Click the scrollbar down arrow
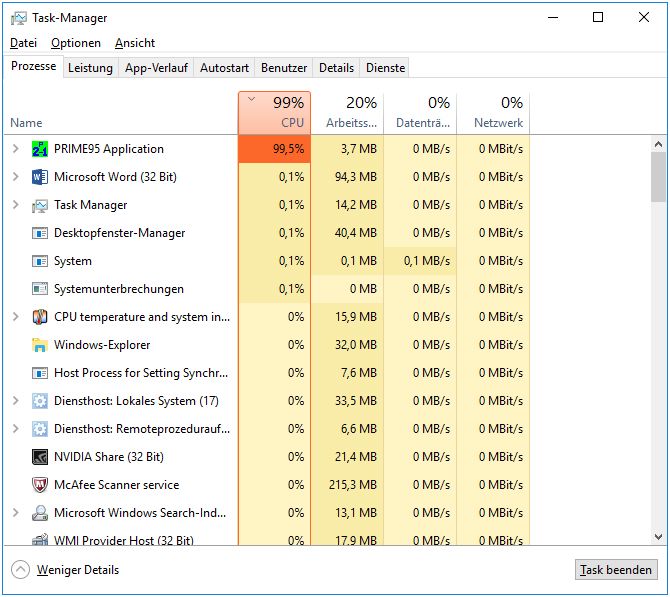The width and height of the screenshot is (670, 597). [x=658, y=536]
